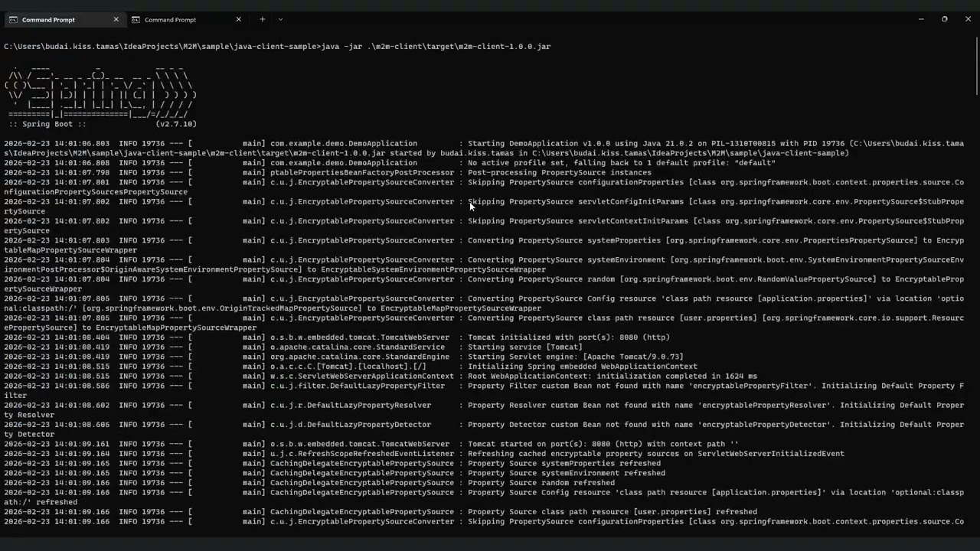Click the ':: Spring Boot ::' banner text
The image size is (980, 551).
(47, 124)
